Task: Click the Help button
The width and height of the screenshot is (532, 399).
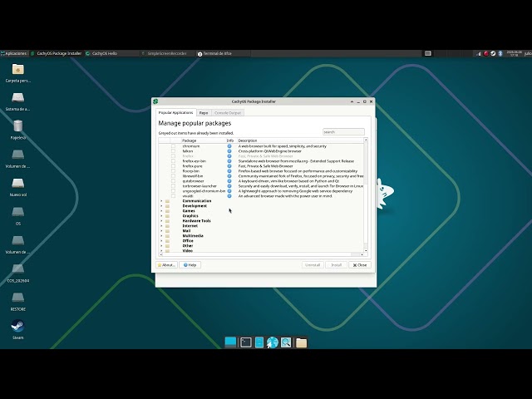Action: [x=190, y=265]
